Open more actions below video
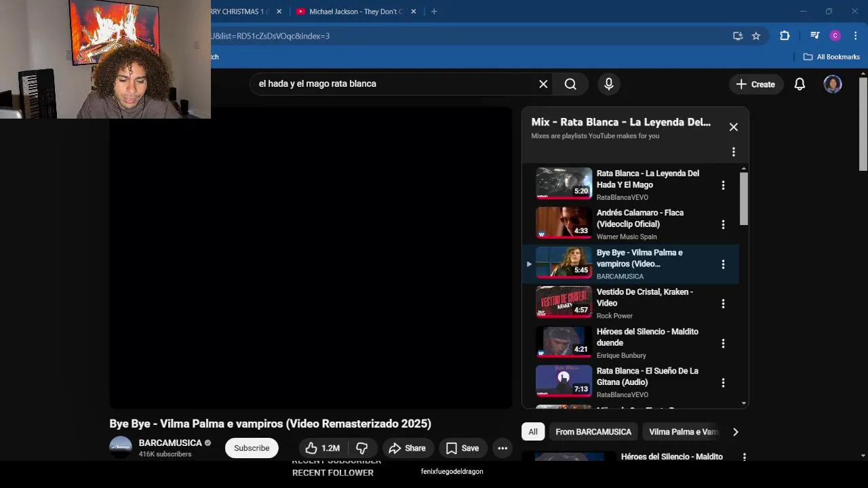The width and height of the screenshot is (868, 488). [502, 448]
